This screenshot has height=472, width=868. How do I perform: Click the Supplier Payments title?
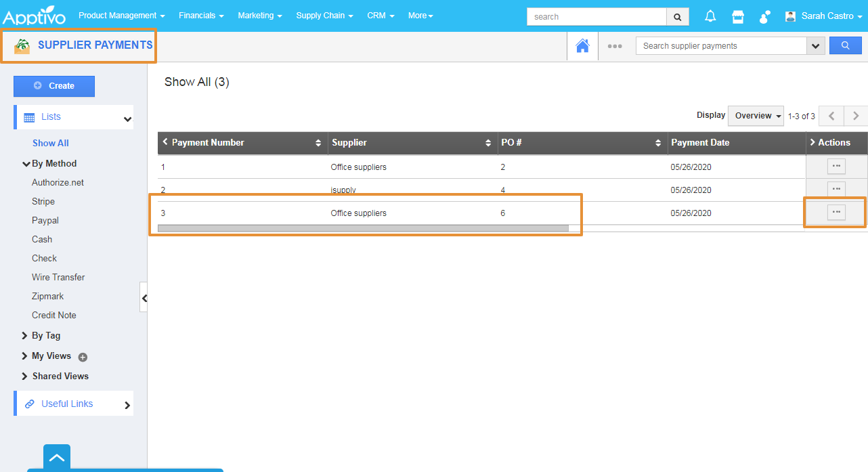[x=95, y=45]
